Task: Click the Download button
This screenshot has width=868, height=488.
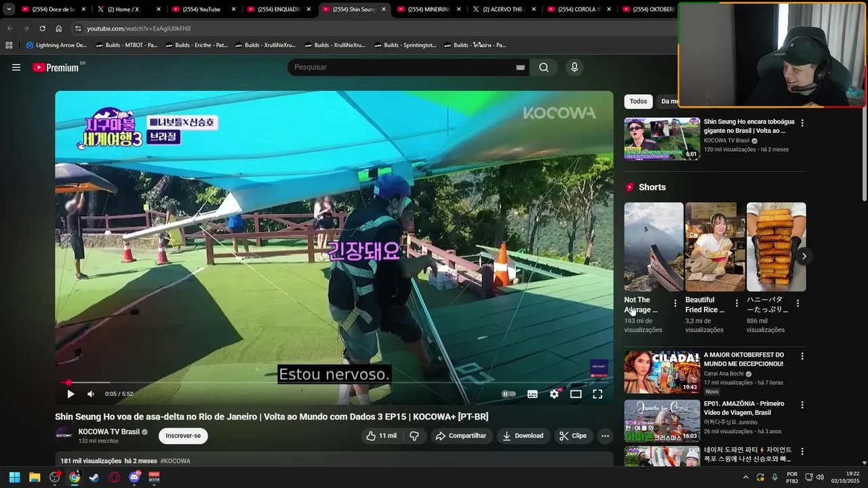Action: click(522, 436)
